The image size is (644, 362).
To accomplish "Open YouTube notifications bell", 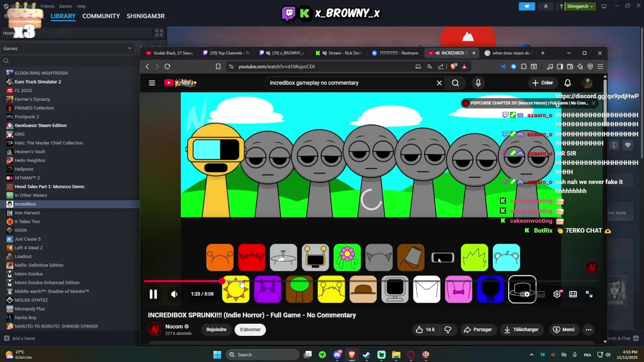I will [568, 83].
